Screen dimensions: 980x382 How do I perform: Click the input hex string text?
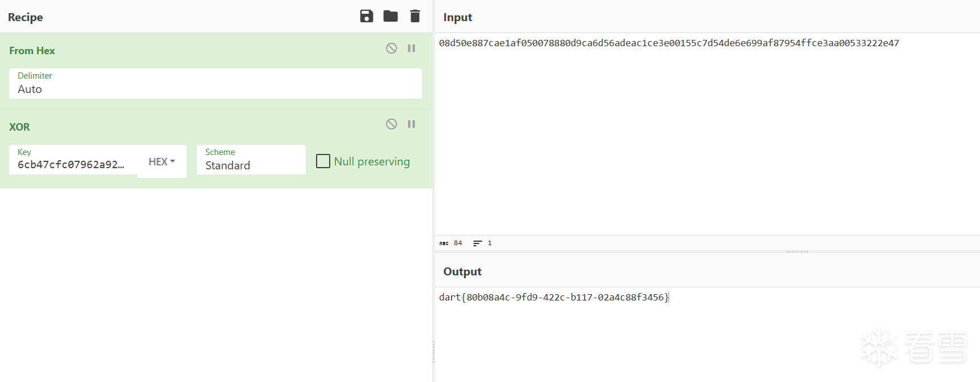[669, 43]
